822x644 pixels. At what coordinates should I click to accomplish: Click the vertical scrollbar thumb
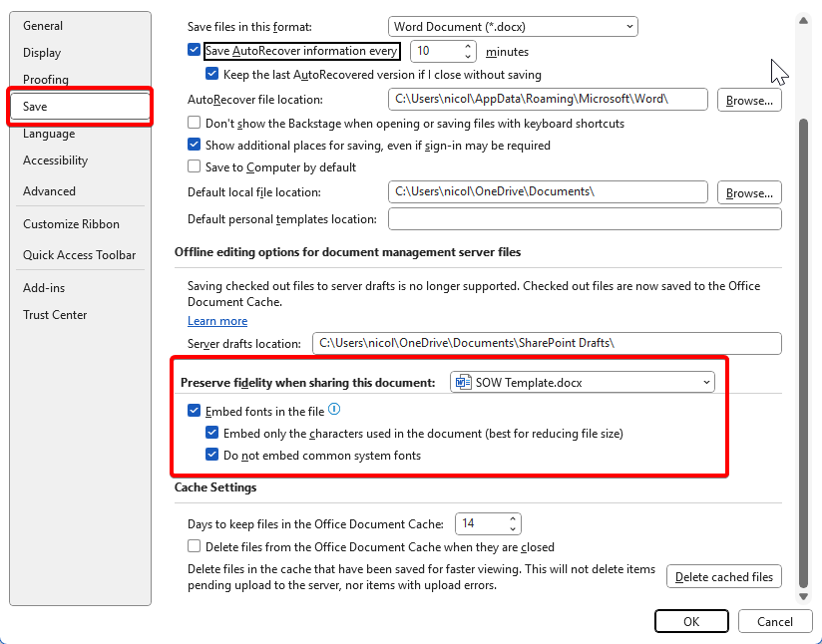tap(803, 354)
